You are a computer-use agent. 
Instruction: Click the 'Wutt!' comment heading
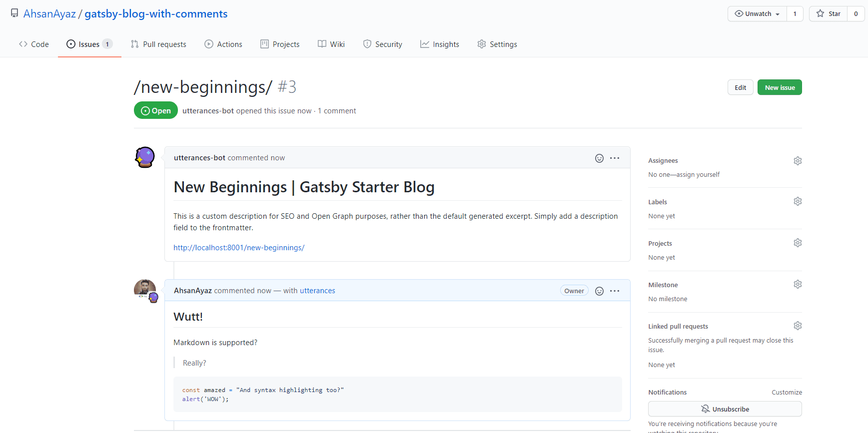(188, 317)
